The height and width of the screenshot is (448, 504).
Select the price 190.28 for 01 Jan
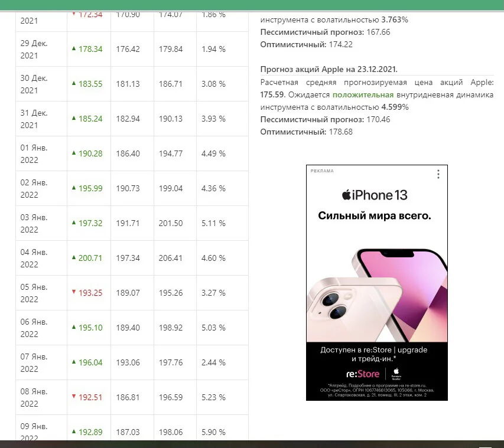click(x=90, y=153)
